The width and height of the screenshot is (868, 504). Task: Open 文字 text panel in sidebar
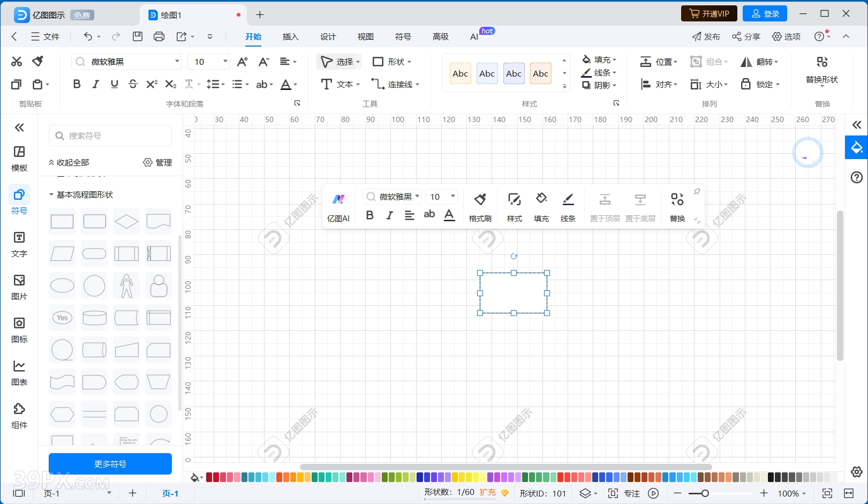pos(19,245)
